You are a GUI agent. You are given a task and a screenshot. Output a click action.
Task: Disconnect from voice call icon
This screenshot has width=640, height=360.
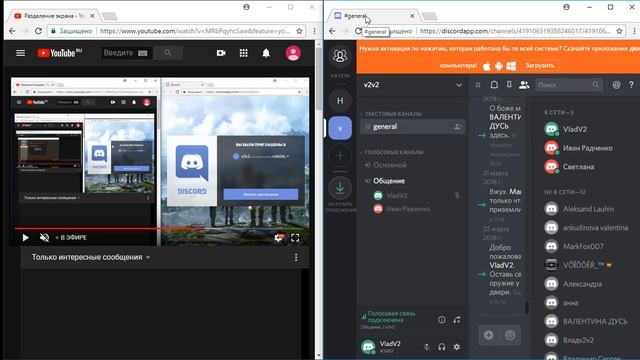click(457, 320)
